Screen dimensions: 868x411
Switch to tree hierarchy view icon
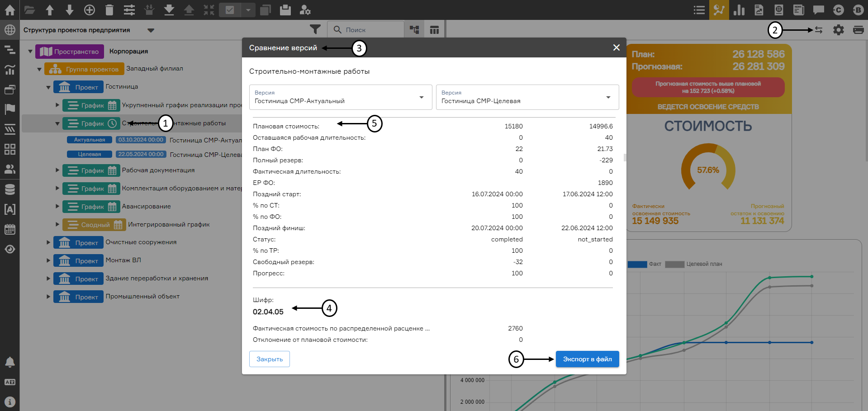point(414,30)
